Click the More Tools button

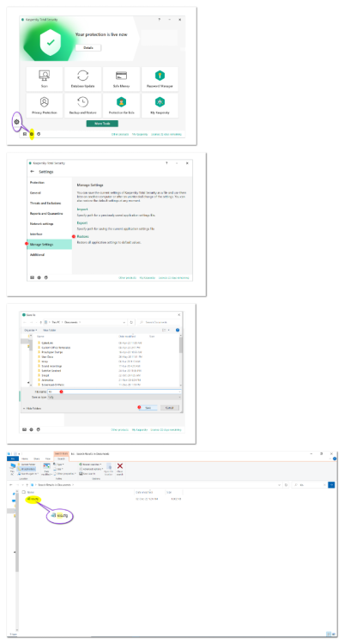tap(102, 124)
